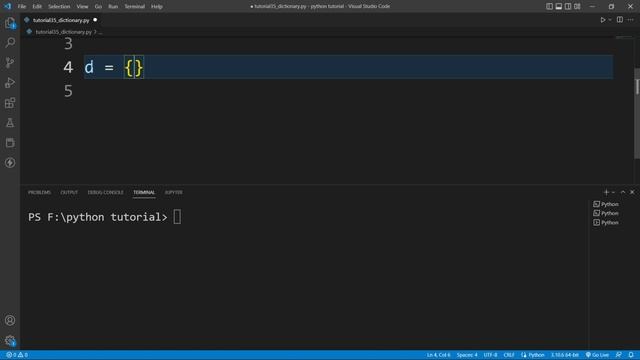
Task: Open the Go menu
Action: coord(98,6)
